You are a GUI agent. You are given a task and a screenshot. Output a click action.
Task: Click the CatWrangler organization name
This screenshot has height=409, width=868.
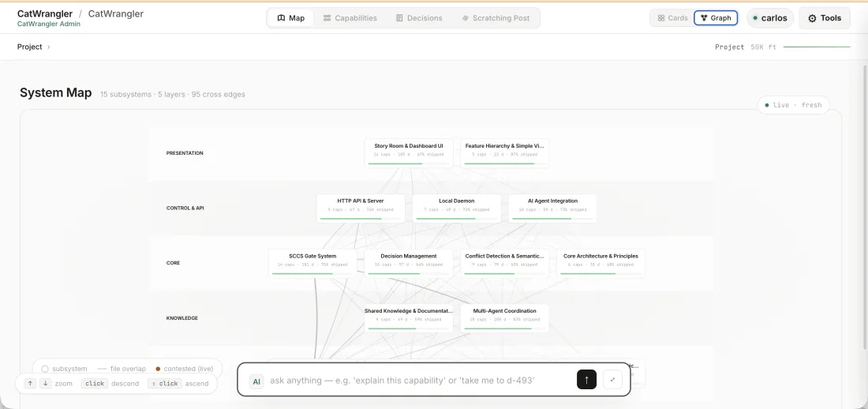point(45,14)
